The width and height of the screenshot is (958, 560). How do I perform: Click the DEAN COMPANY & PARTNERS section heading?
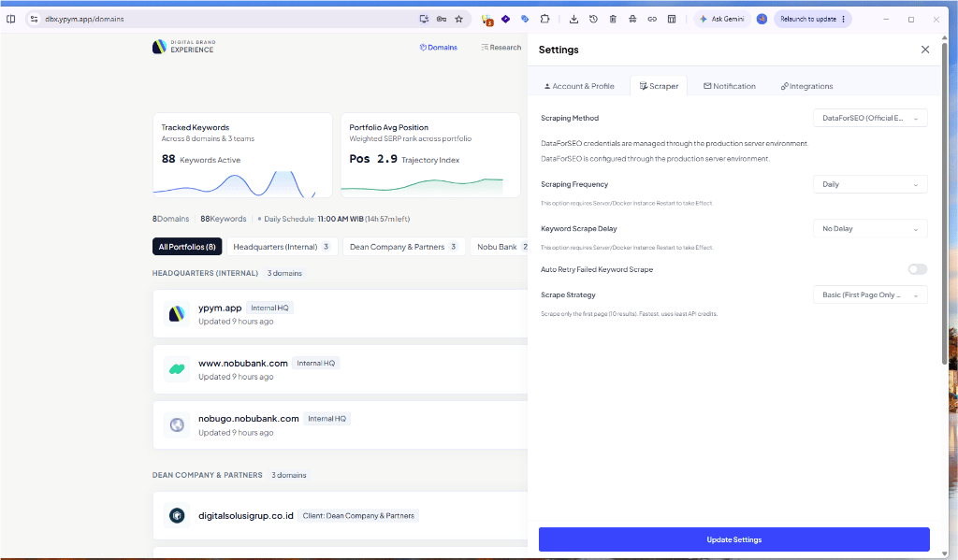(x=207, y=475)
